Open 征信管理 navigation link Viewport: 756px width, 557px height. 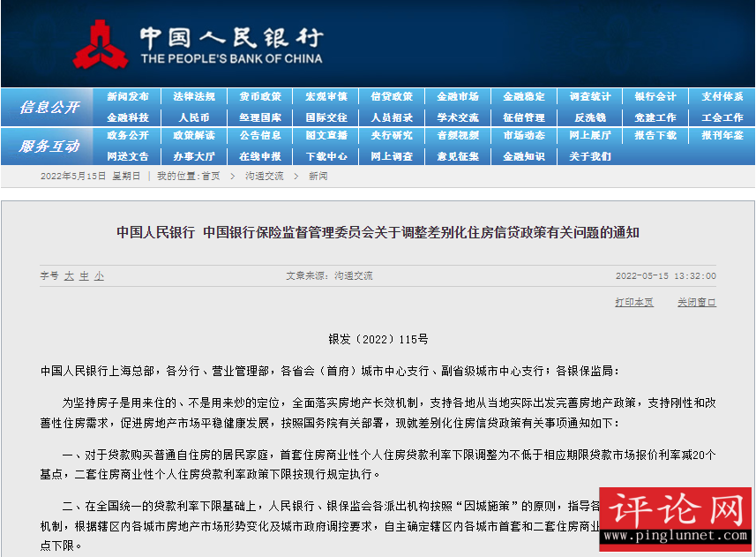coord(524,117)
